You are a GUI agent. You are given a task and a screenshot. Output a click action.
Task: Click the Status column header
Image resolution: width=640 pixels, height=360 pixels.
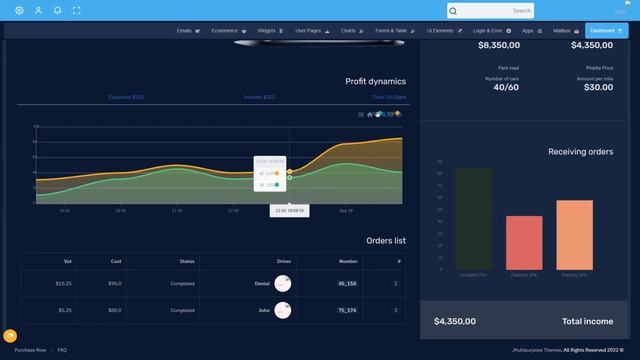(187, 261)
